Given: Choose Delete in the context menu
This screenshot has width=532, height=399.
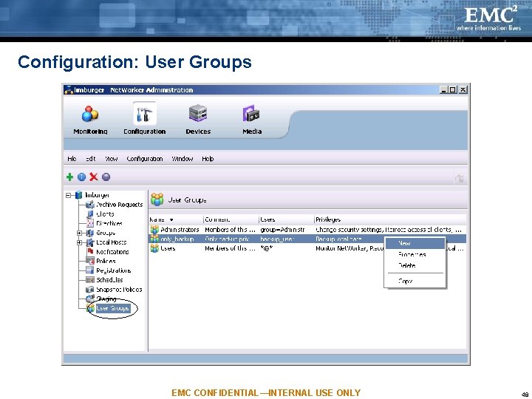Looking at the screenshot, I should [x=415, y=265].
